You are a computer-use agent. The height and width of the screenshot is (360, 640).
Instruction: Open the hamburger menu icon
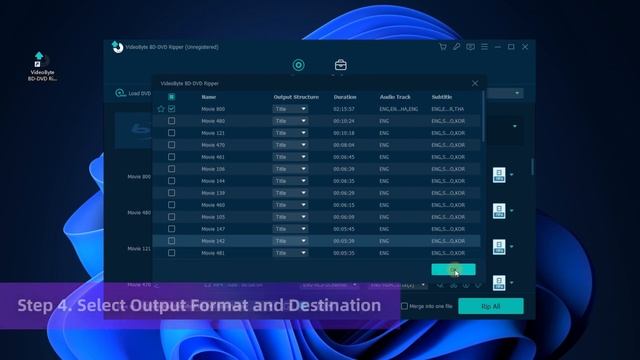coord(484,47)
